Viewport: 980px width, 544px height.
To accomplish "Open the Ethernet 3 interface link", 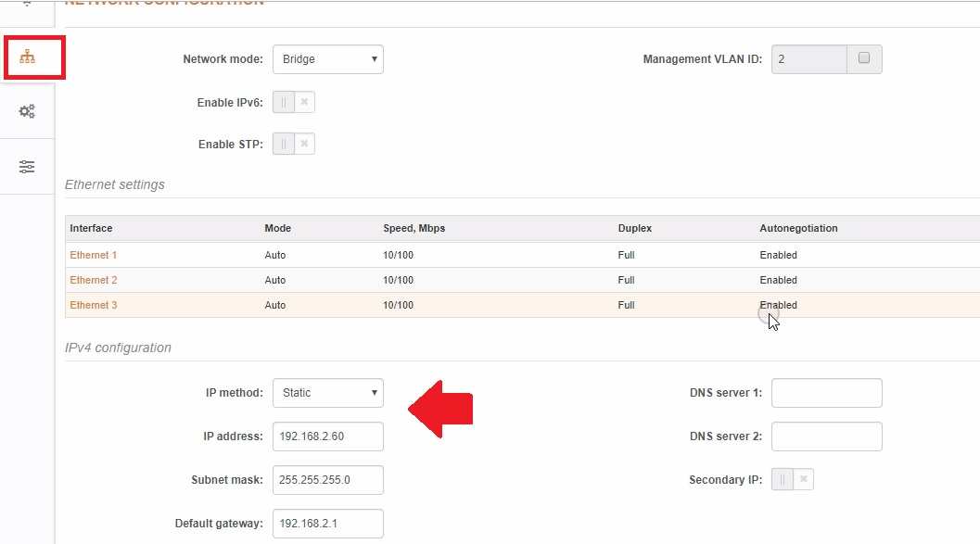I will click(93, 305).
